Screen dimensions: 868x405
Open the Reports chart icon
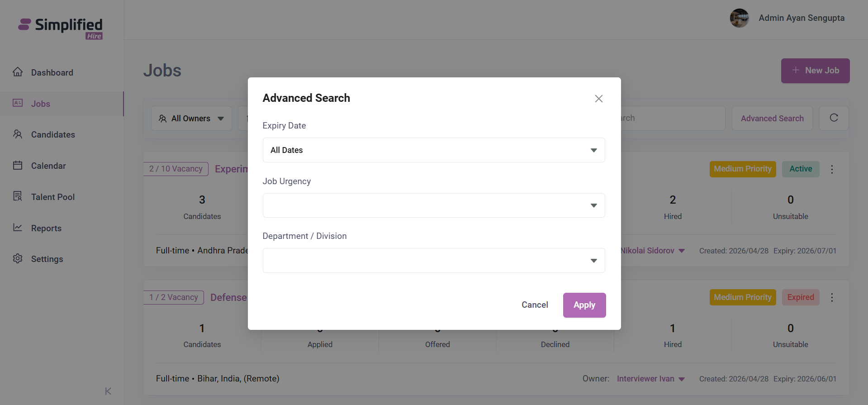[x=18, y=228]
